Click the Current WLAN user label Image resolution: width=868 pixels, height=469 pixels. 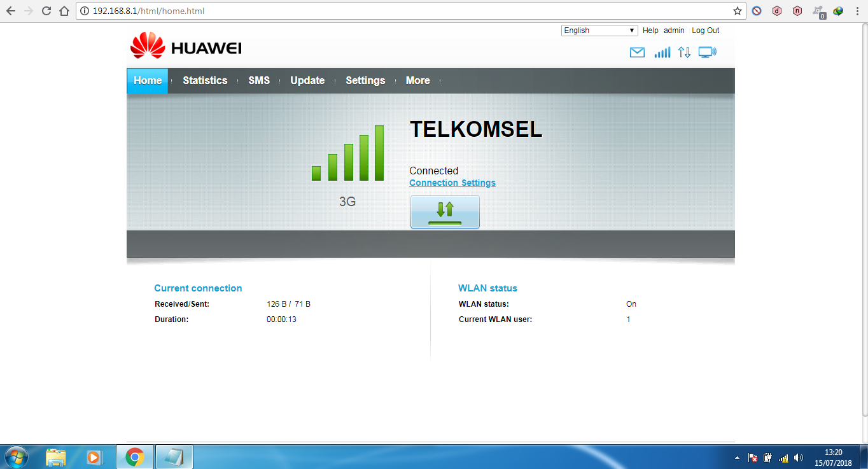point(495,319)
